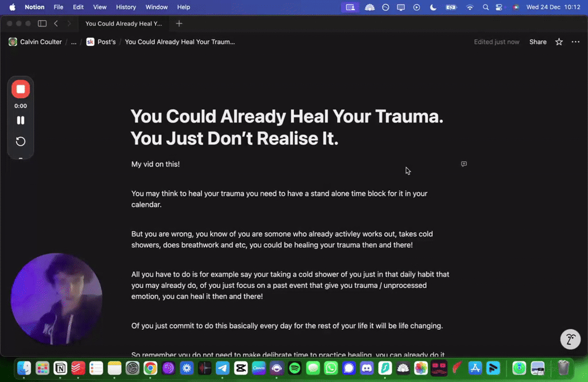Open the page options ellipsis menu
Screen dimensions: 588x382
575,41
